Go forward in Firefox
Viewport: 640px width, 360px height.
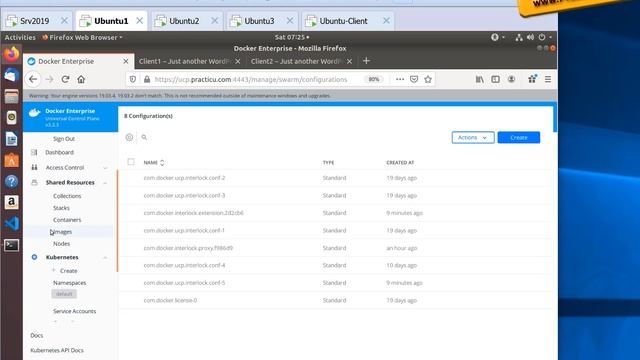(x=49, y=79)
